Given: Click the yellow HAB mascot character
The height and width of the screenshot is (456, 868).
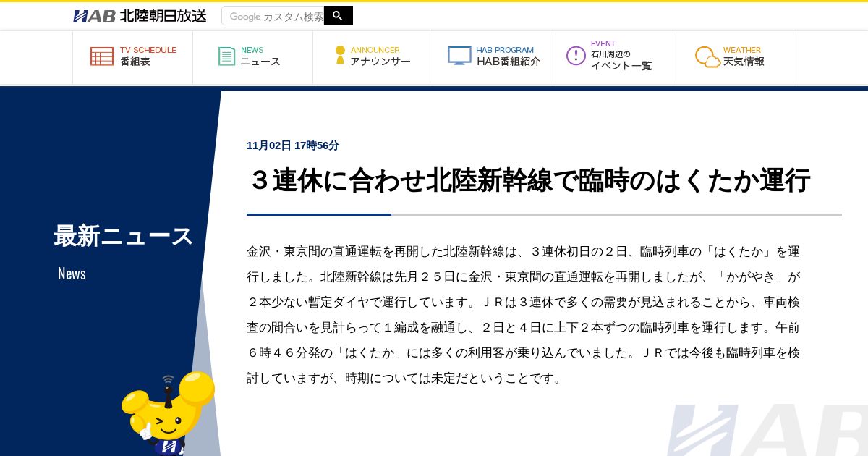Looking at the screenshot, I should [168, 413].
